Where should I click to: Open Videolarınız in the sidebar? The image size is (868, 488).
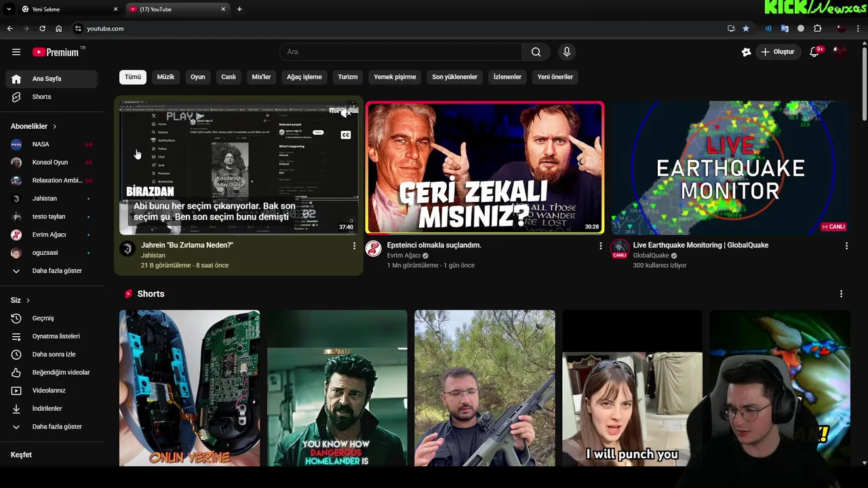pos(52,390)
